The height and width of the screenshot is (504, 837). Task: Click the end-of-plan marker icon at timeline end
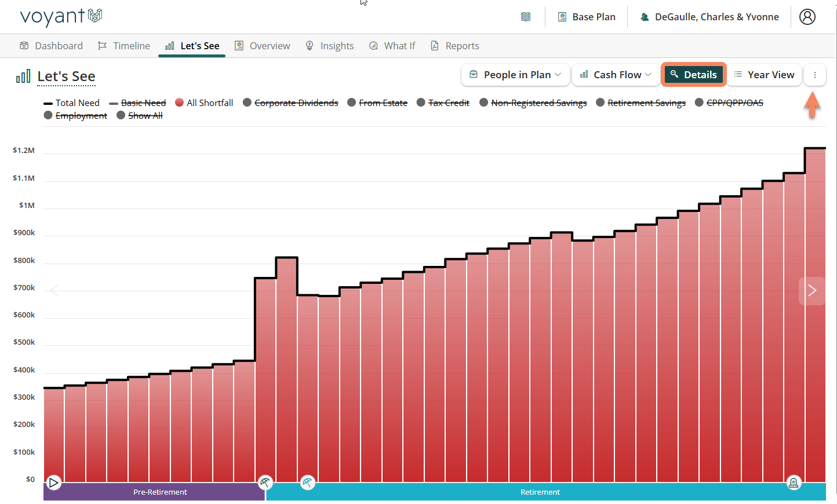794,482
